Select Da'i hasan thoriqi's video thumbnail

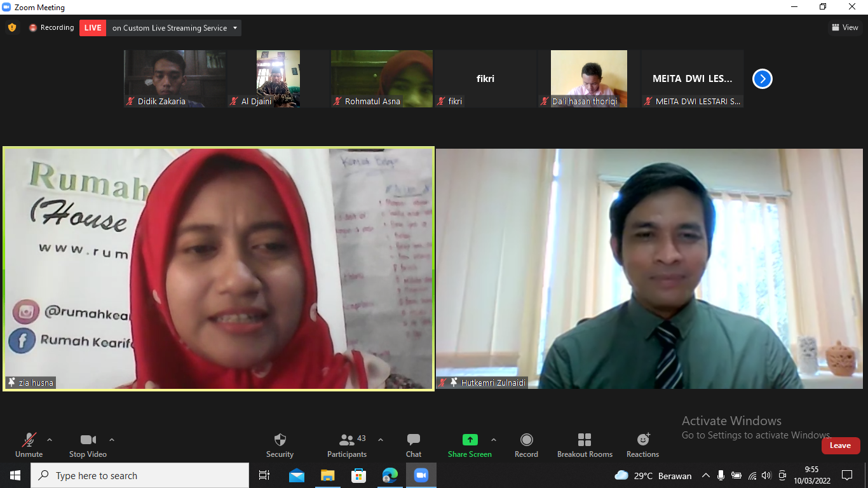pos(589,79)
